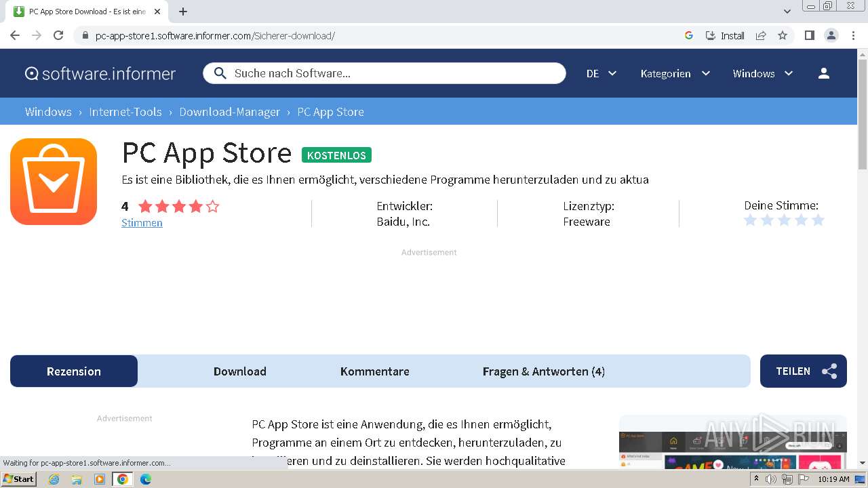Image resolution: width=868 pixels, height=488 pixels.
Task: Open Fragen & Antworten (4) tab
Action: tap(544, 371)
